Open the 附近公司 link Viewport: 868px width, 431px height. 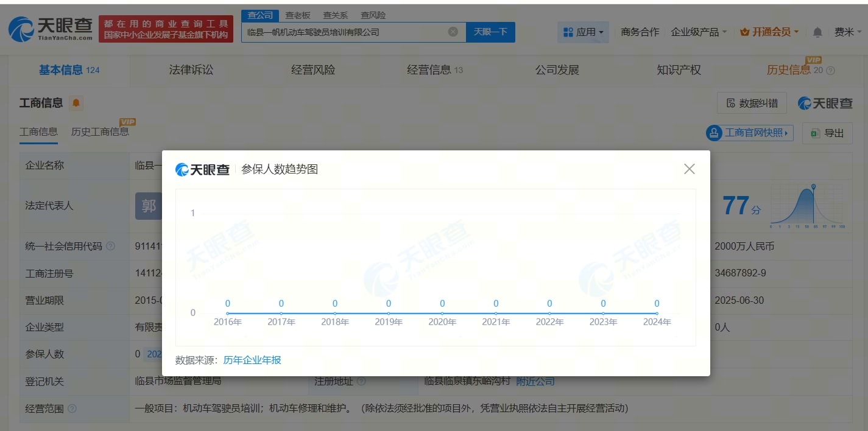(535, 381)
